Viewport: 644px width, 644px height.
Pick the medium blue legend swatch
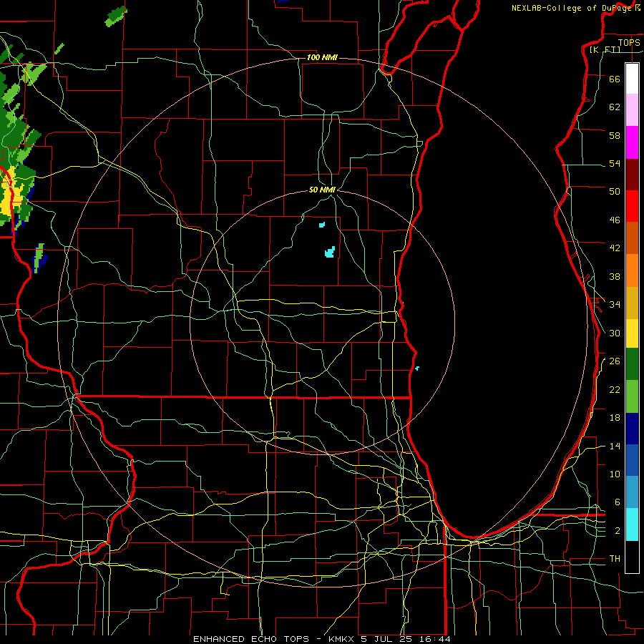(x=632, y=460)
